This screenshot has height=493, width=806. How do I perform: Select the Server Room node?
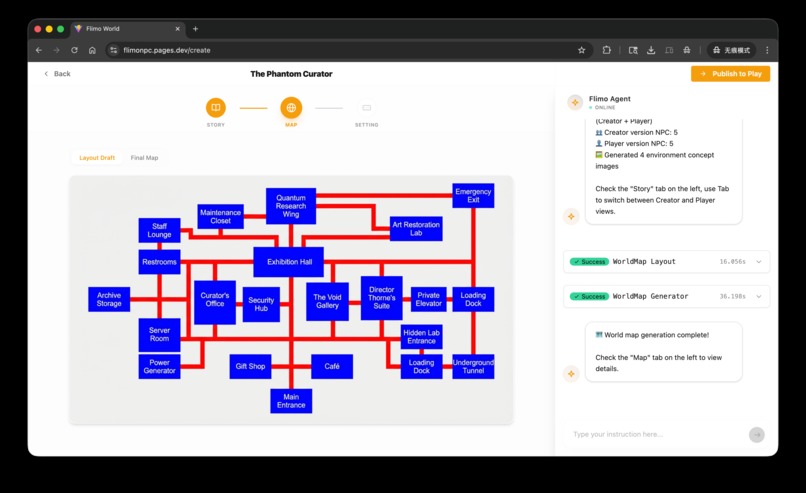click(159, 335)
